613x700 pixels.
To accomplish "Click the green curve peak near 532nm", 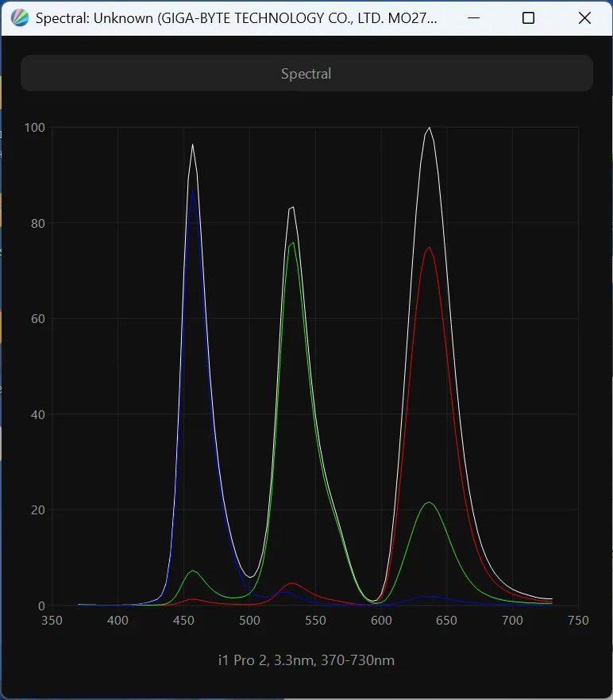I will 292,243.
